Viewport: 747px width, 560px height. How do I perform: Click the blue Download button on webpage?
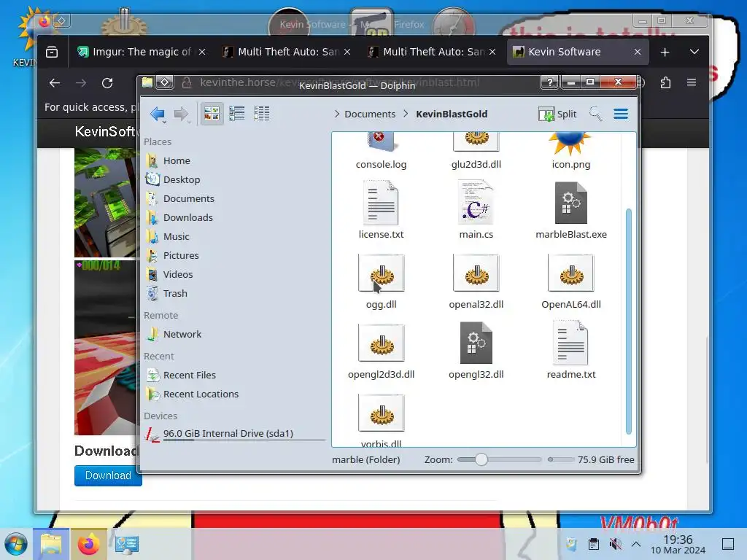(x=108, y=475)
